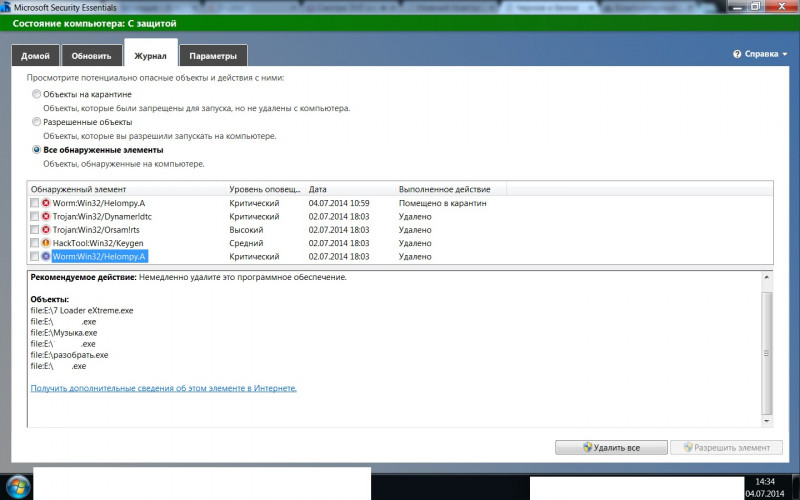Image resolution: width=800 pixels, height=500 pixels.
Task: Click the Удалить все button
Action: point(611,447)
